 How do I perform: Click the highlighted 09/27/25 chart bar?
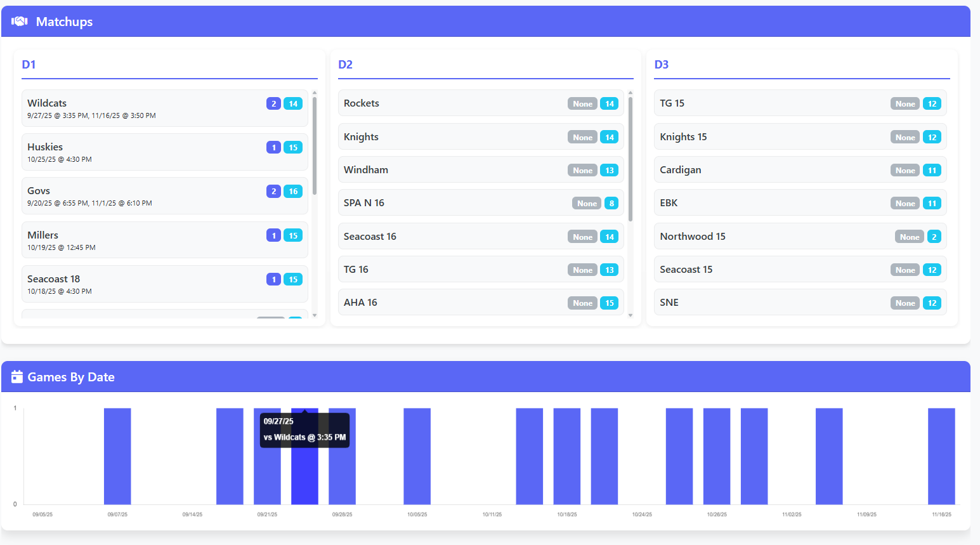click(305, 476)
